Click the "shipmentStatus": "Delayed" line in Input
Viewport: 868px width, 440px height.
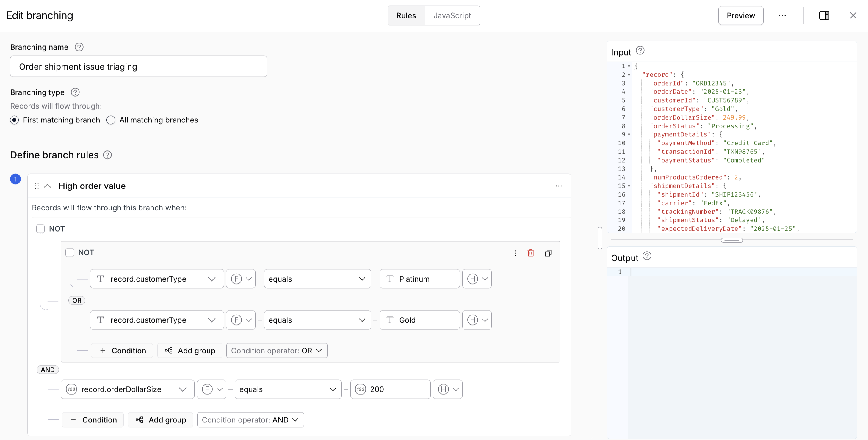[x=711, y=220]
